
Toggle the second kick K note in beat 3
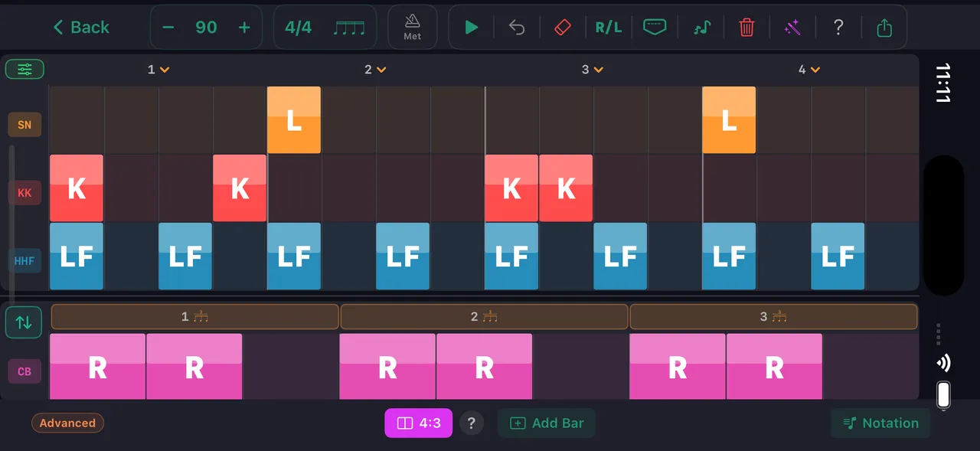(566, 188)
